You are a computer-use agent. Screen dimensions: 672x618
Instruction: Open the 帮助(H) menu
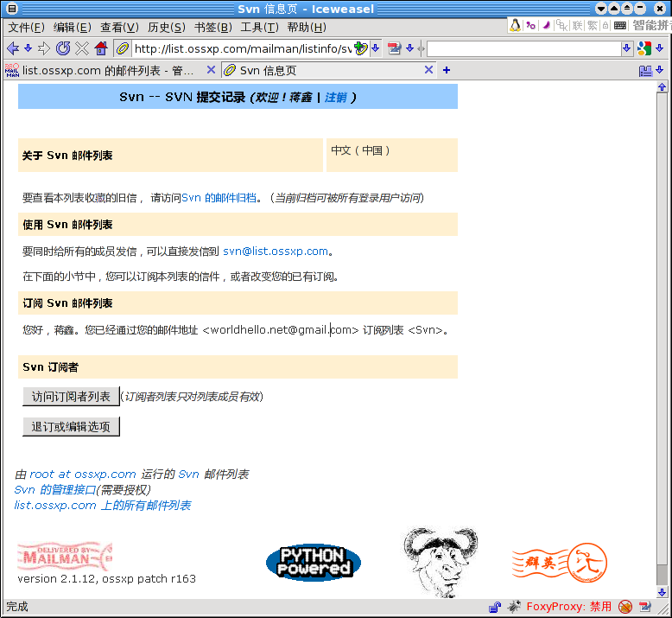point(307,28)
